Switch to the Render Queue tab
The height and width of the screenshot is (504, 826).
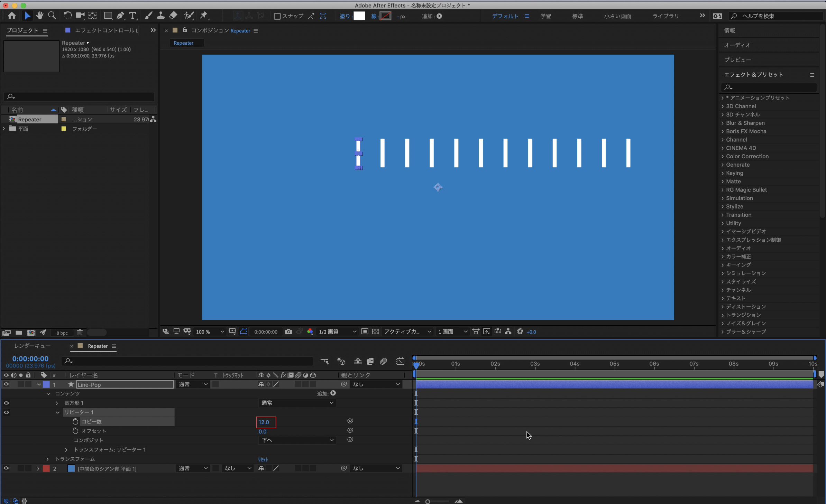33,346
